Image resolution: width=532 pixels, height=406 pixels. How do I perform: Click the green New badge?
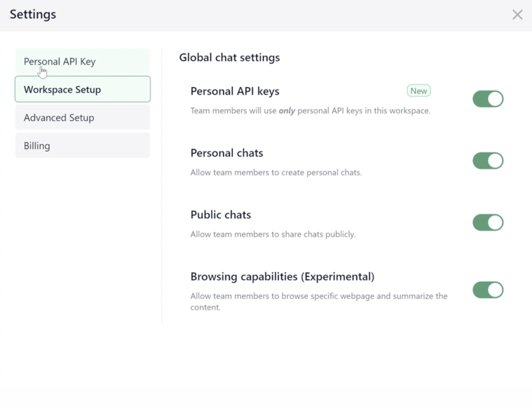[x=419, y=91]
